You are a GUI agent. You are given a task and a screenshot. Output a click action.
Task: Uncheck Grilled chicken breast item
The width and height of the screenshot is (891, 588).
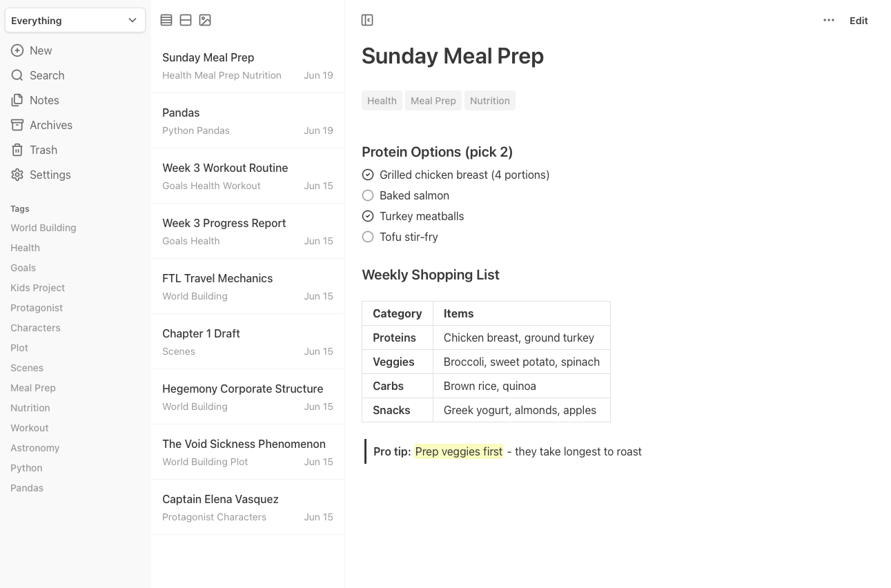pyautogui.click(x=368, y=175)
